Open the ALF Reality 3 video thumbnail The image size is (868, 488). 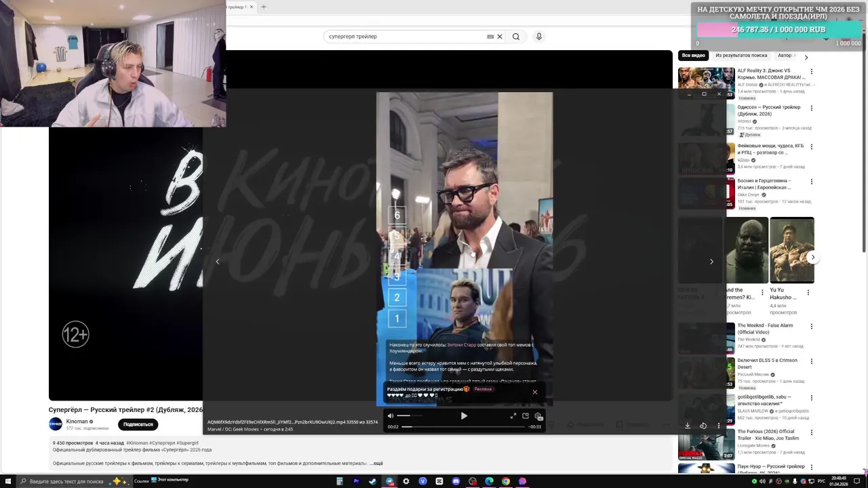tap(706, 82)
